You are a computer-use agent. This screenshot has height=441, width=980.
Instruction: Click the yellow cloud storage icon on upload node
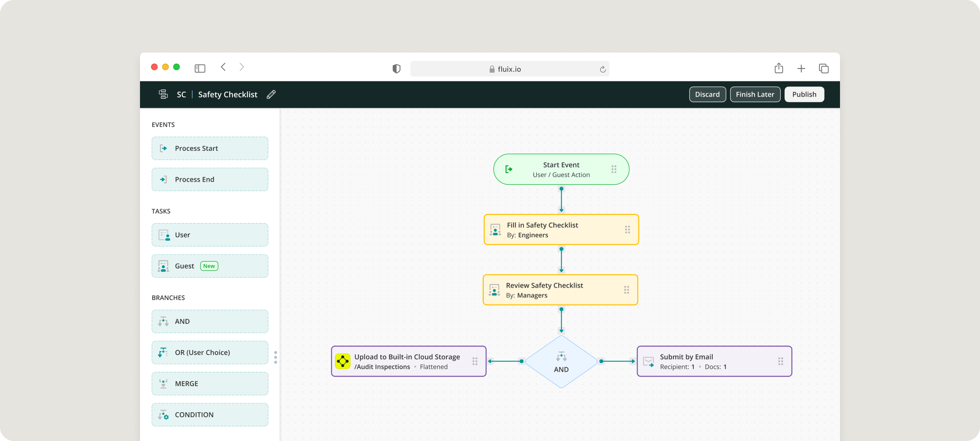342,361
